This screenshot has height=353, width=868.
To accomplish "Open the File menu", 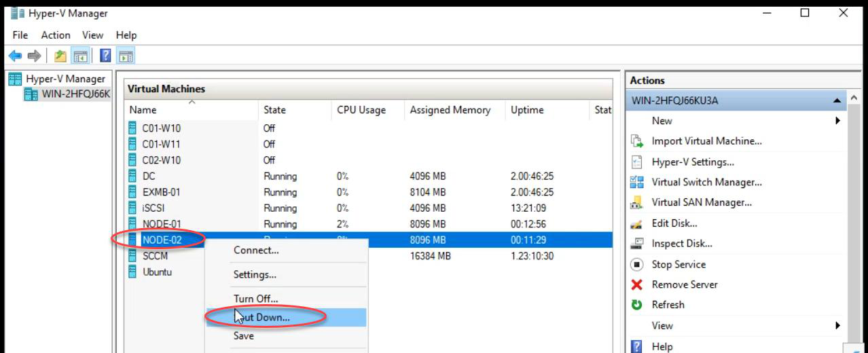I will tap(20, 35).
